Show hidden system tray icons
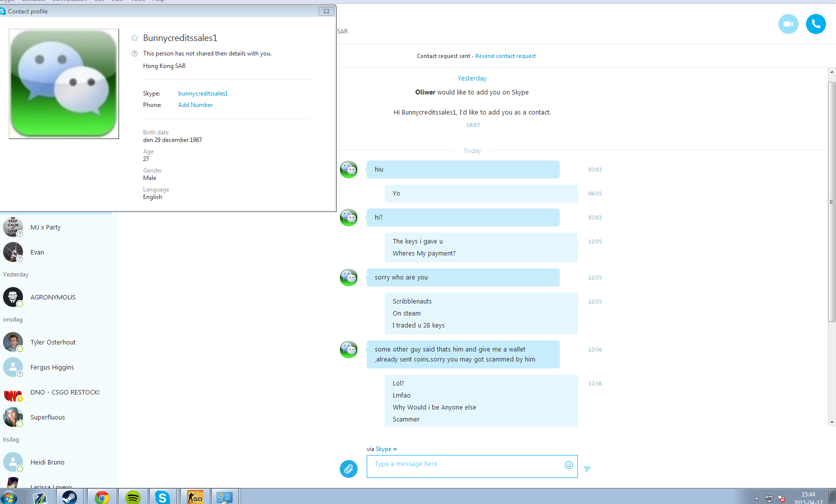This screenshot has width=836, height=504. click(756, 498)
